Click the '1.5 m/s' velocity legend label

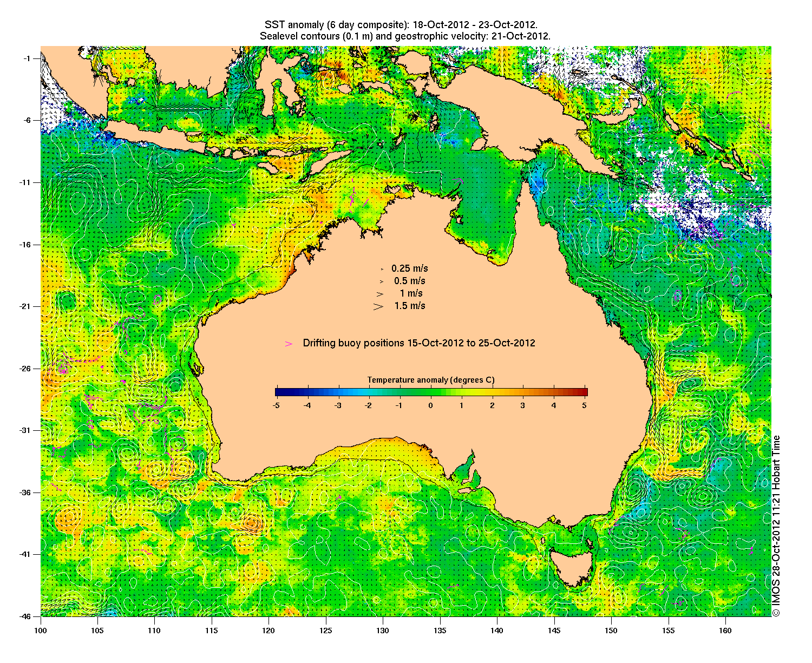tap(410, 306)
